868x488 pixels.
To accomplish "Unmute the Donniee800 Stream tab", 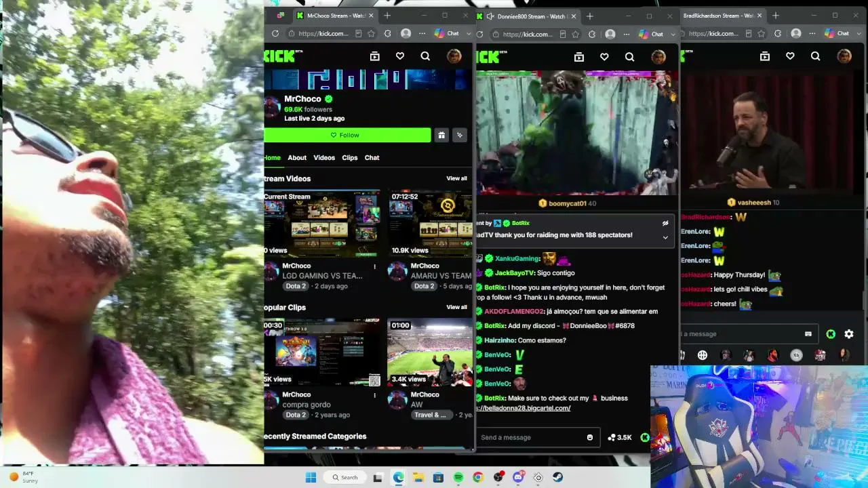I will [x=490, y=16].
